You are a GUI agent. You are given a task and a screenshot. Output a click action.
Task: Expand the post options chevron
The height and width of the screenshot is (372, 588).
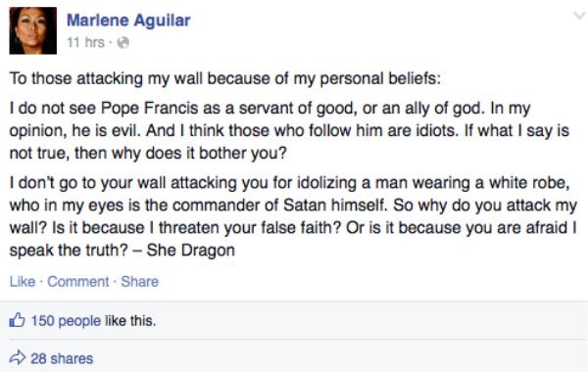[x=580, y=16]
